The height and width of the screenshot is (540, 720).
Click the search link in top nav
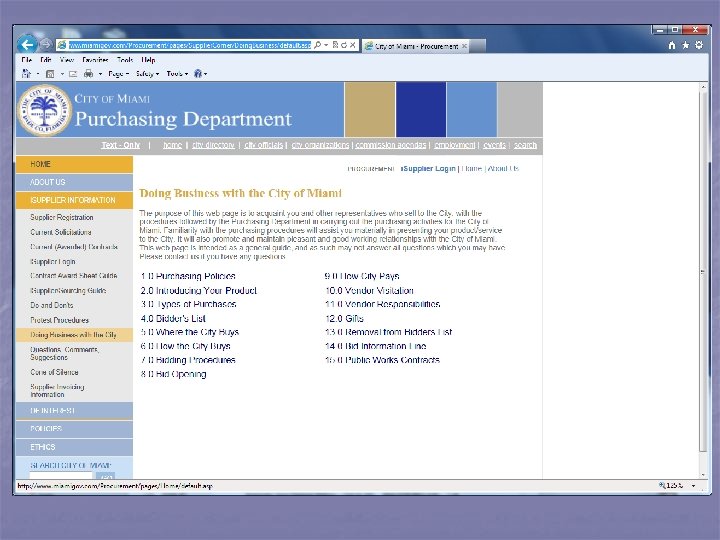[525, 145]
